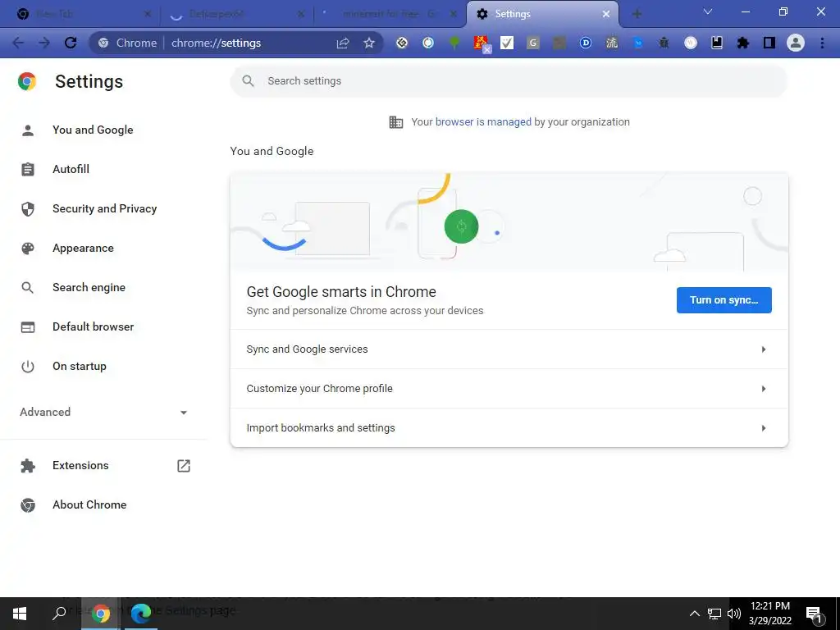
Task: Click the Turn on sync button
Action: click(x=724, y=300)
